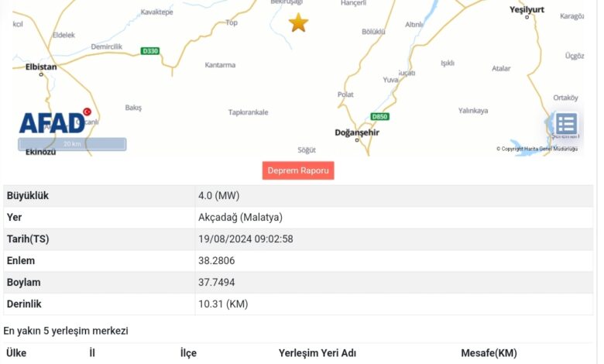The image size is (604, 364).
Task: Click the map copyright Harita Genel Müdürlüğü text
Action: (537, 149)
